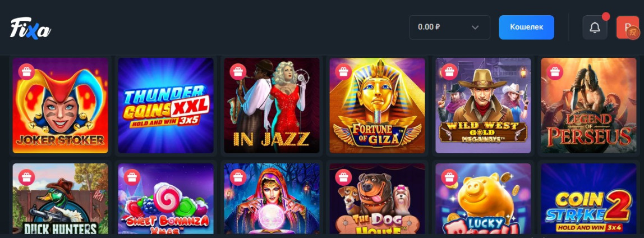Click gift badge on The Dog House
Viewport: 644px width, 238px height.
343,177
